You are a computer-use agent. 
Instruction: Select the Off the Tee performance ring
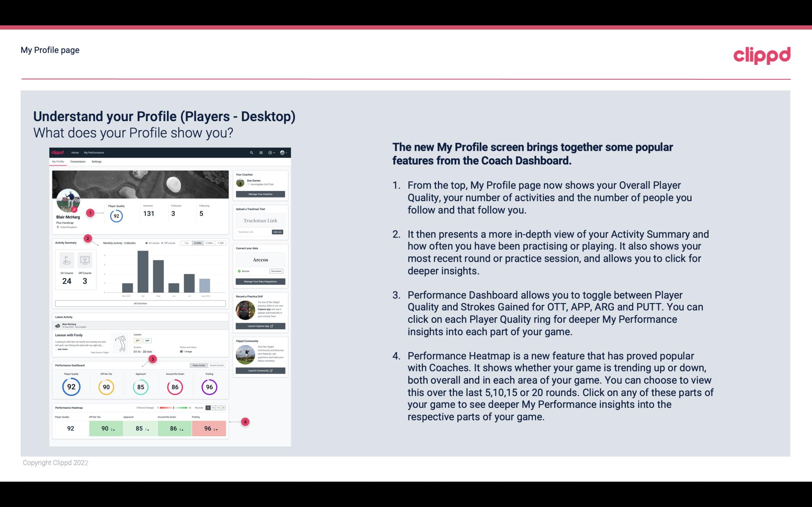point(105,386)
